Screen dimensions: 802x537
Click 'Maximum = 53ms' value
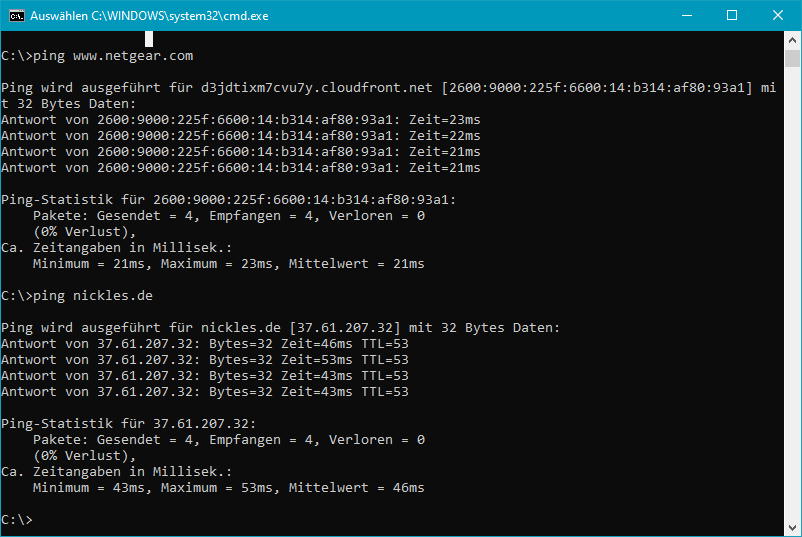pos(217,488)
